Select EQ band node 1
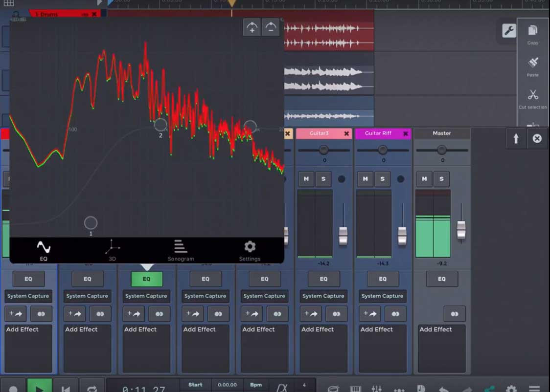 coord(91,223)
